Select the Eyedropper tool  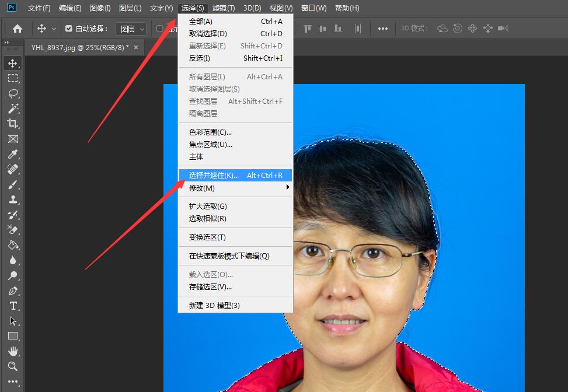[13, 154]
